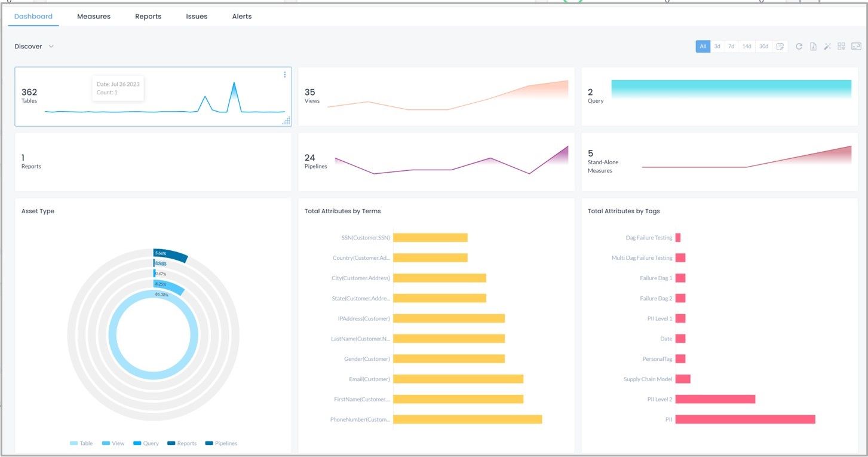
Task: Open the Measures tab
Action: (94, 17)
